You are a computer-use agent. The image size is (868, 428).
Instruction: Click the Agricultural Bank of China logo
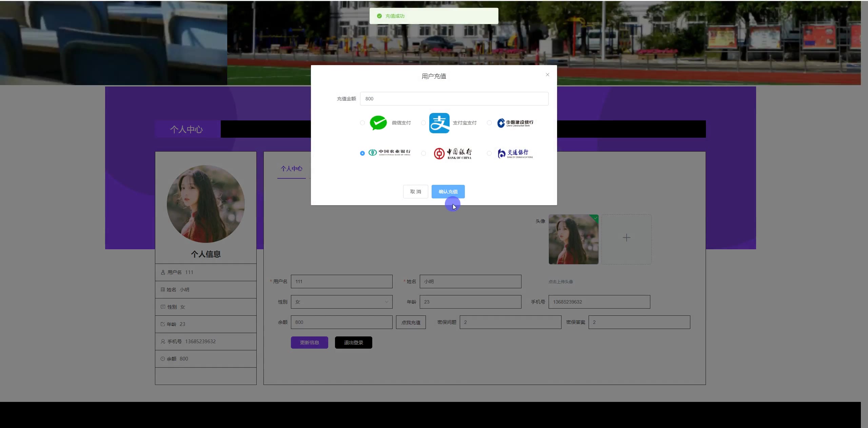click(390, 153)
